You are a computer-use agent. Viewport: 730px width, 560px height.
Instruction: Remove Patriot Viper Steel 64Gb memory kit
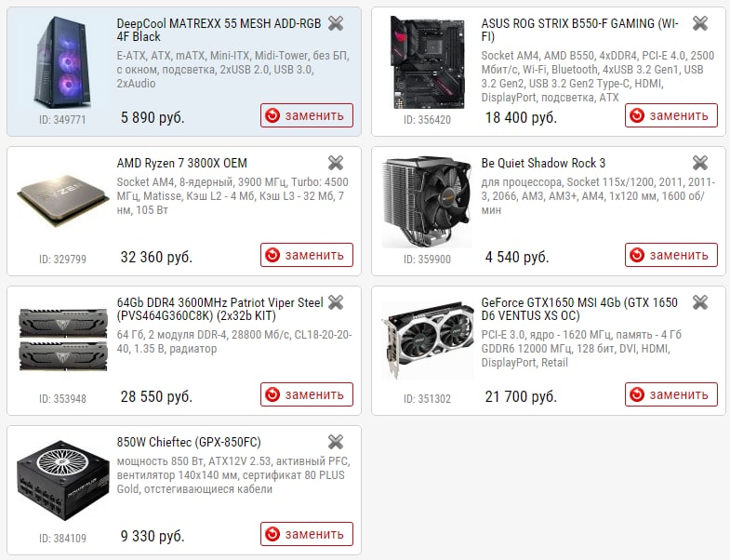tap(335, 302)
